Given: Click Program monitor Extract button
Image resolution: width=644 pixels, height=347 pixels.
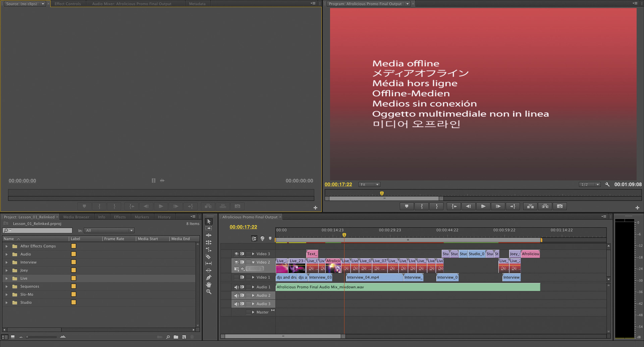Looking at the screenshot, I should coord(545,206).
